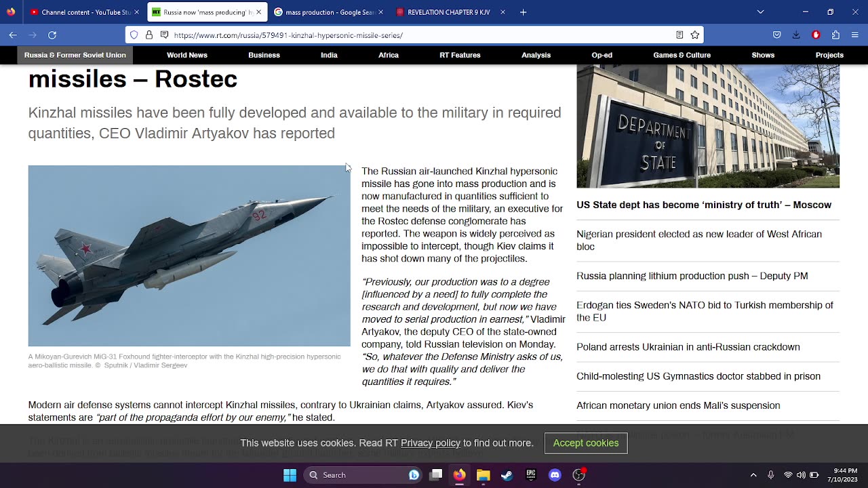868x488 pixels.
Task: Switch to Channel content YouTube Studio tab
Action: pyautogui.click(x=84, y=12)
